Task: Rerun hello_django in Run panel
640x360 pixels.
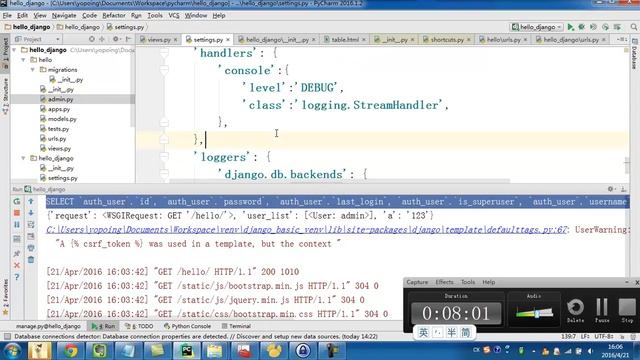Action: pyautogui.click(x=17, y=201)
